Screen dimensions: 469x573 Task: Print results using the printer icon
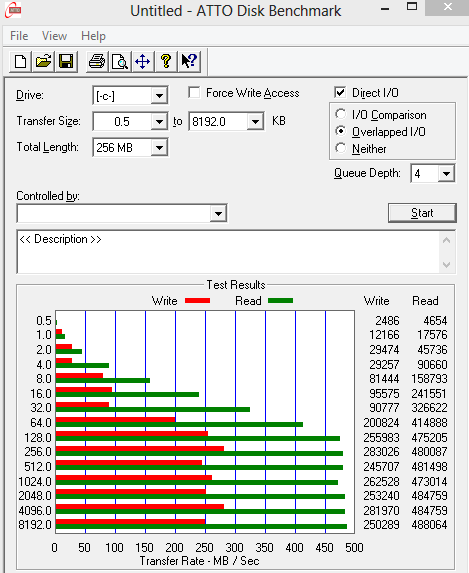coord(97,61)
